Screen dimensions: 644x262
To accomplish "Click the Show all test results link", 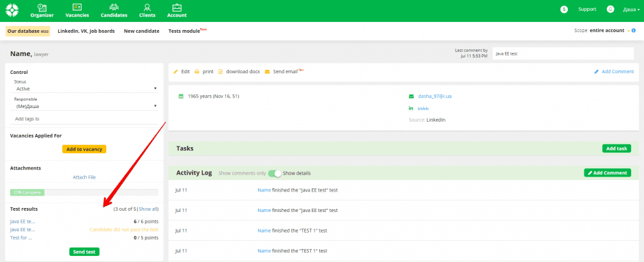I will point(148,209).
